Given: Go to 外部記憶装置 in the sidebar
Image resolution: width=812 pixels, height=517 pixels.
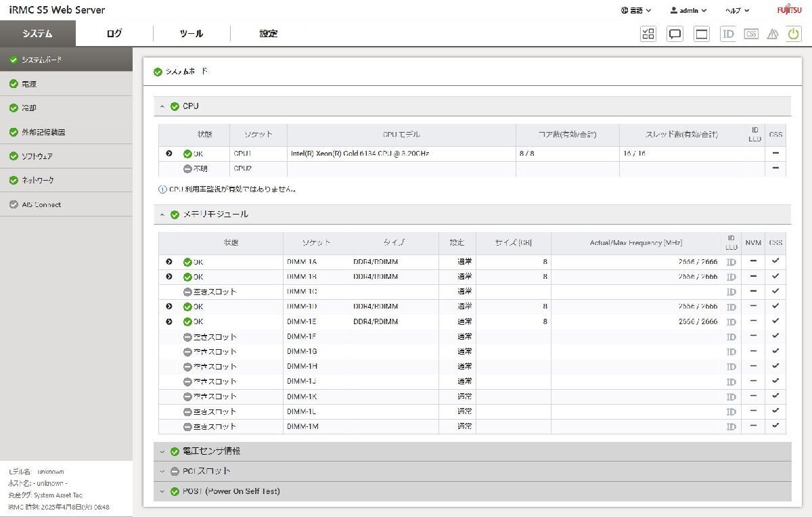Looking at the screenshot, I should (66, 132).
